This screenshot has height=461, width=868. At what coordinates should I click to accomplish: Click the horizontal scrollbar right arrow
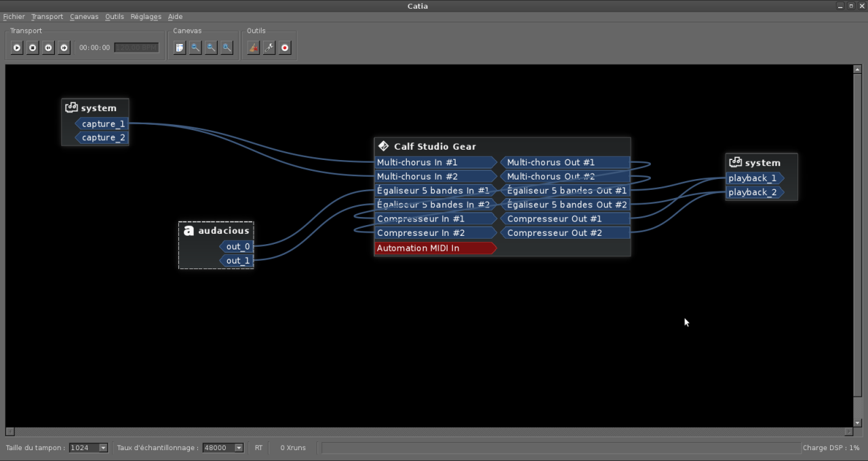[848, 432]
